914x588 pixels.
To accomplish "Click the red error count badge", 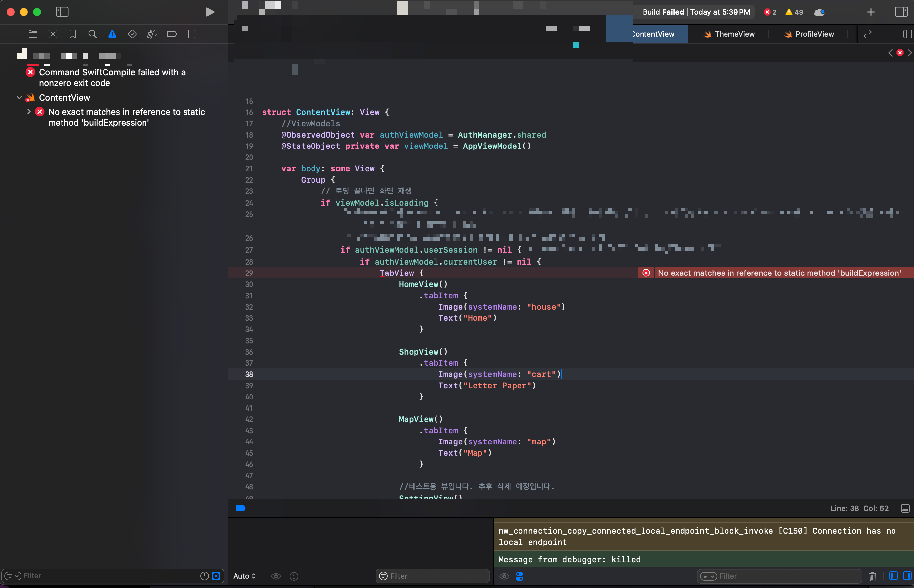I will click(770, 12).
